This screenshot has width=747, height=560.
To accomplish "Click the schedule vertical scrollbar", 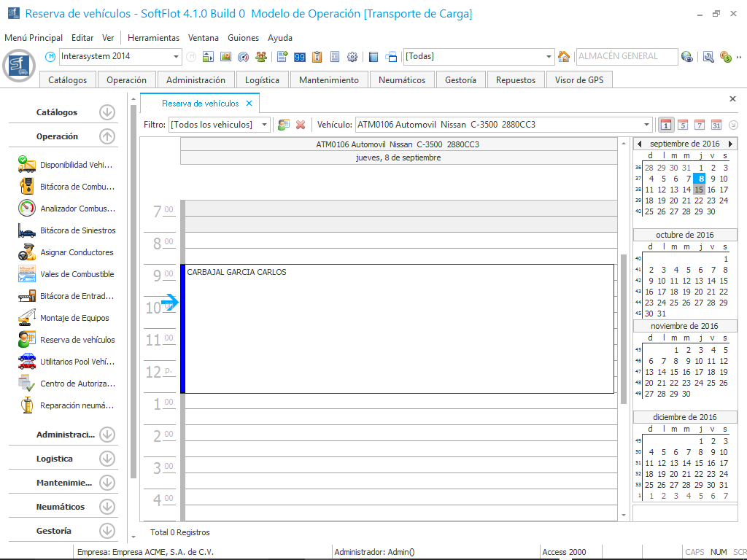I will 624,328.
